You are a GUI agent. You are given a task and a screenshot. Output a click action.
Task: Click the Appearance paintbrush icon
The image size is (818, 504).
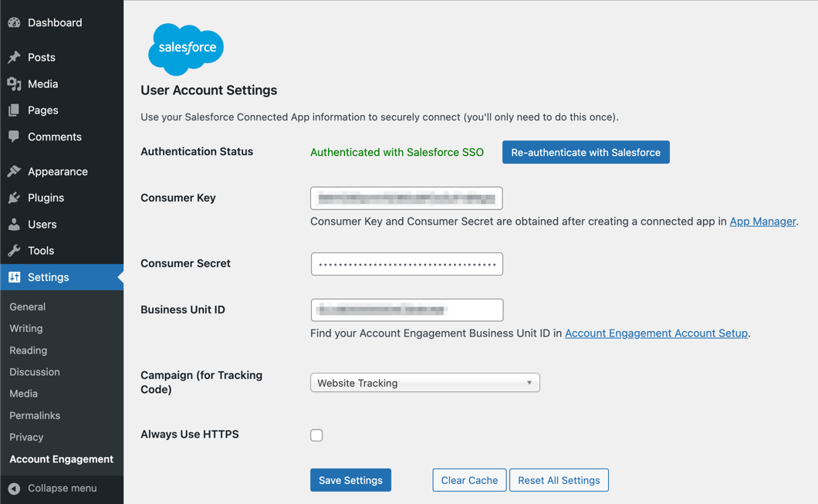[x=14, y=171]
